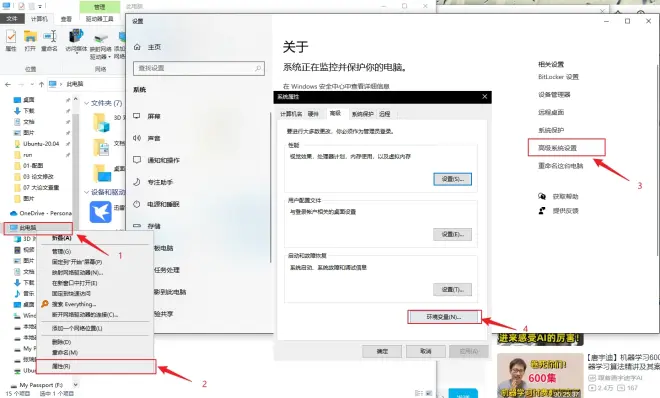The width and height of the screenshot is (660, 398).
Task: Click the 重命名 ribbon icon in Explorer
Action: [x=49, y=37]
